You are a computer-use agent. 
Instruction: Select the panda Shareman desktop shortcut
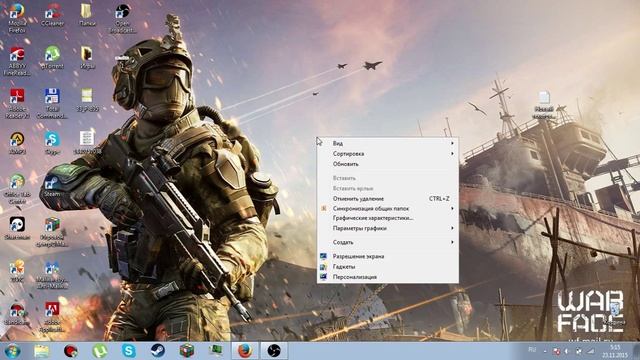tap(17, 228)
